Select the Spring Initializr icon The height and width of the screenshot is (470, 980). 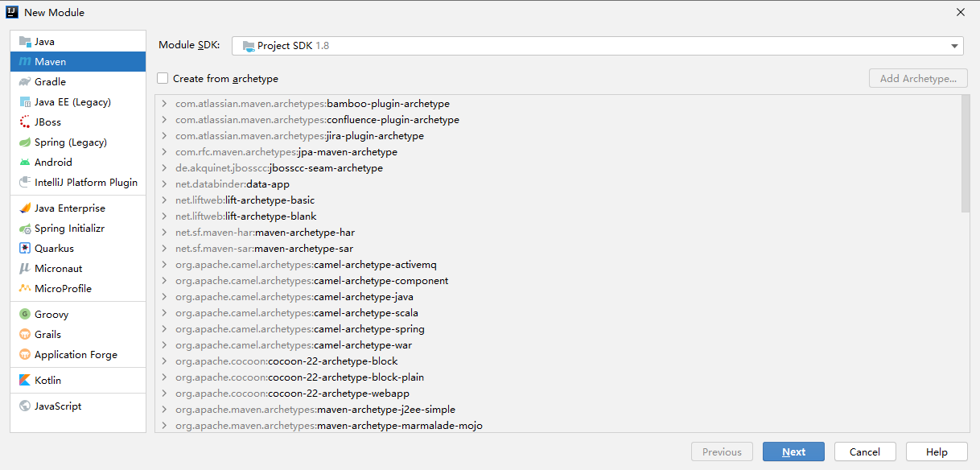click(25, 228)
